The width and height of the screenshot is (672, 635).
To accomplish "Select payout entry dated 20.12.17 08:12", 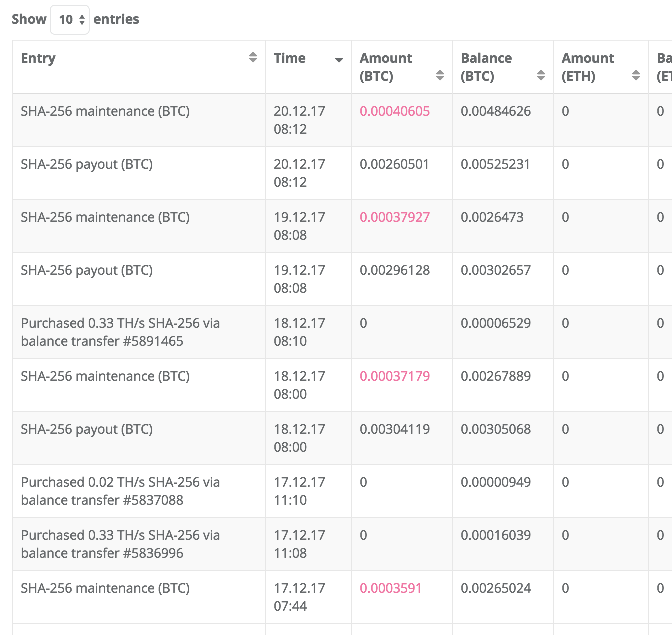I will (x=87, y=164).
